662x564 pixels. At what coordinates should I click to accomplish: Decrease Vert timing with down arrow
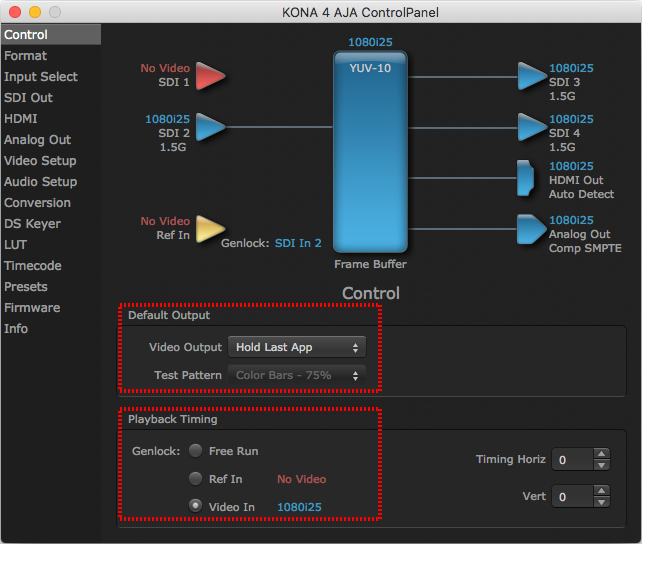pos(602,502)
